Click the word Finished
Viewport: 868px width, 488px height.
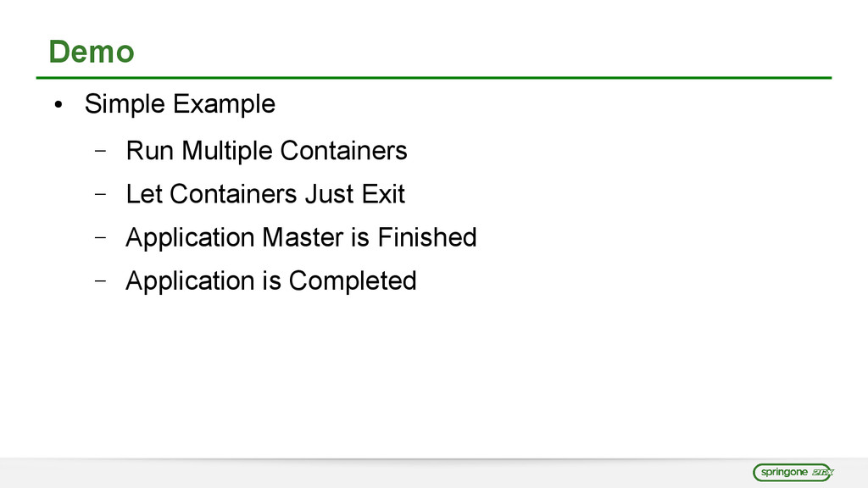pyautogui.click(x=427, y=237)
